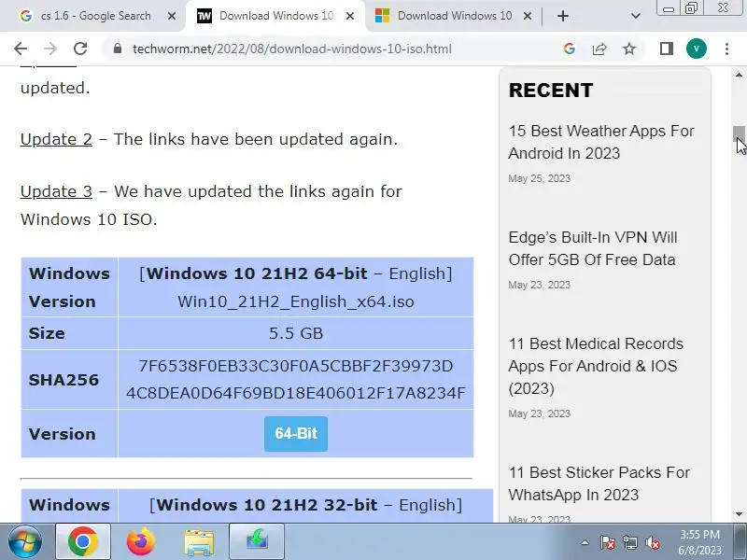Click the volume speaker tray icon
747x560 pixels.
pyautogui.click(x=653, y=542)
